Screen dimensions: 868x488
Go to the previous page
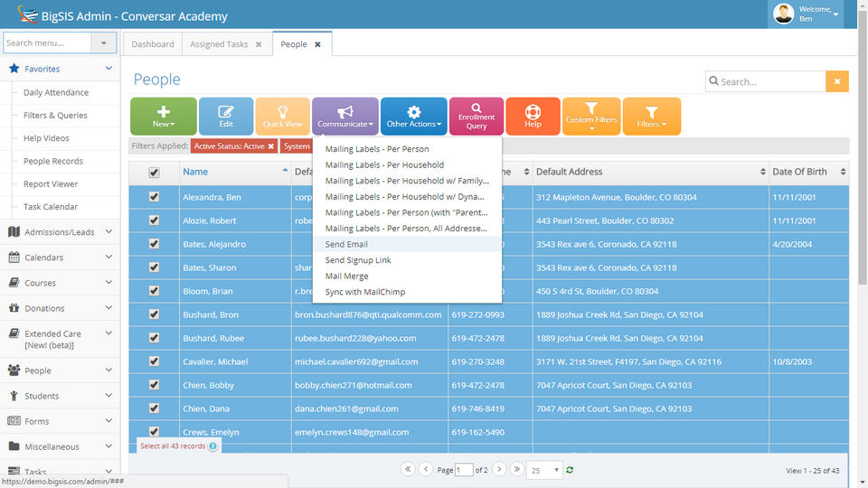click(x=426, y=469)
